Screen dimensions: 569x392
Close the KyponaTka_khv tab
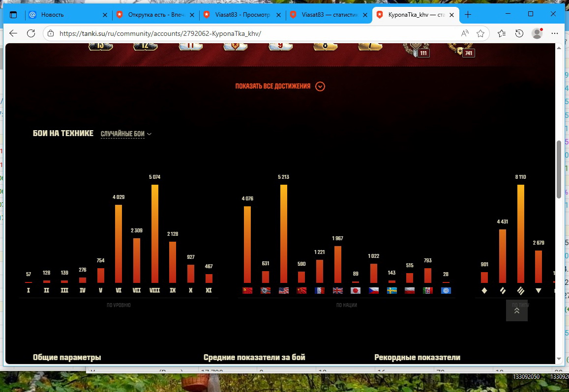(x=452, y=15)
